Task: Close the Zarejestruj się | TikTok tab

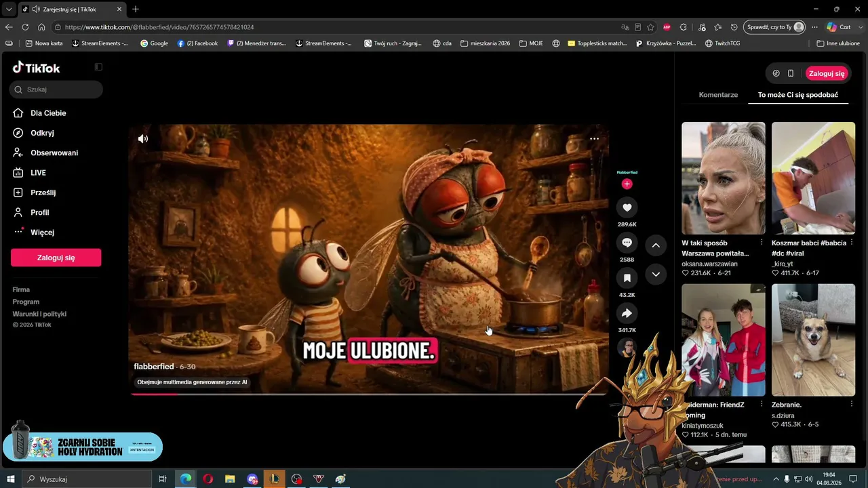Action: tap(119, 9)
